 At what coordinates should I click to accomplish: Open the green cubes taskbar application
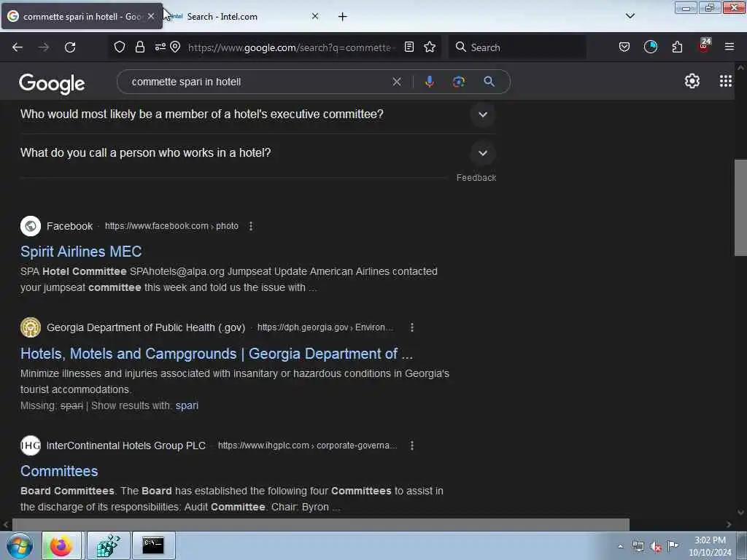[109, 545]
